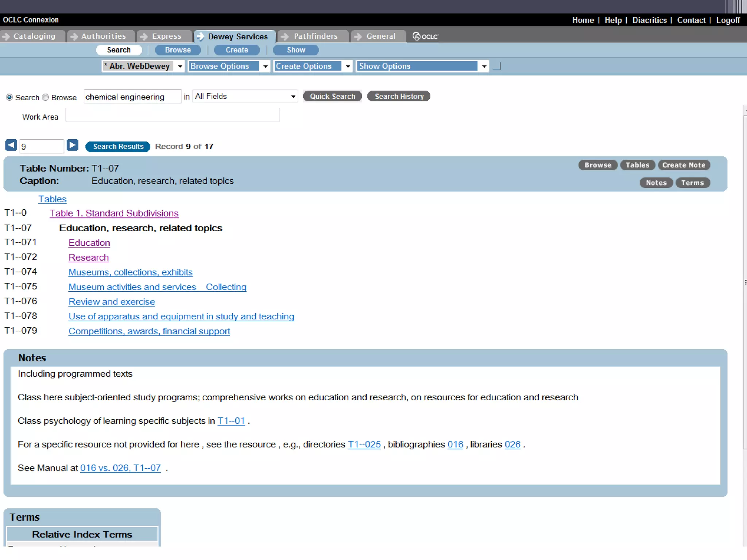The width and height of the screenshot is (747, 560).
Task: Switch to the General tab
Action: [x=380, y=36]
